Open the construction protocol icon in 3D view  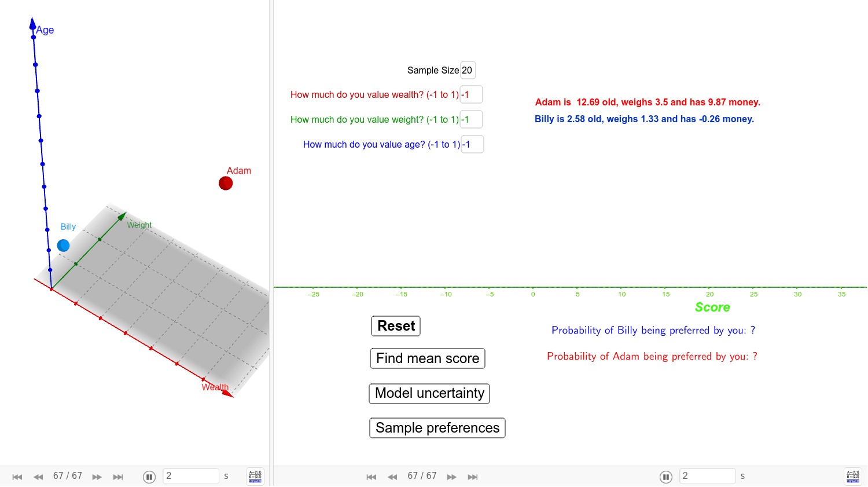pos(255,476)
